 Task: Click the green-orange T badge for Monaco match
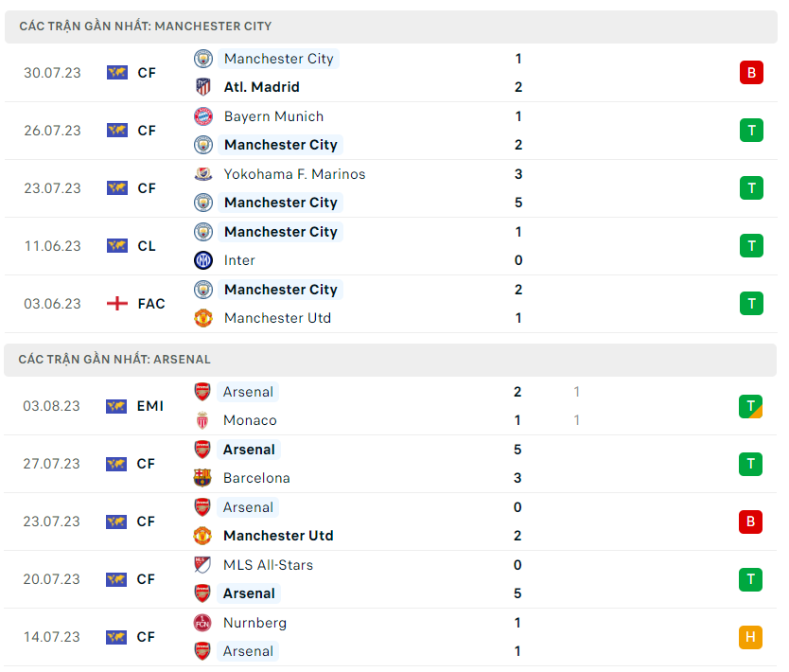point(750,406)
